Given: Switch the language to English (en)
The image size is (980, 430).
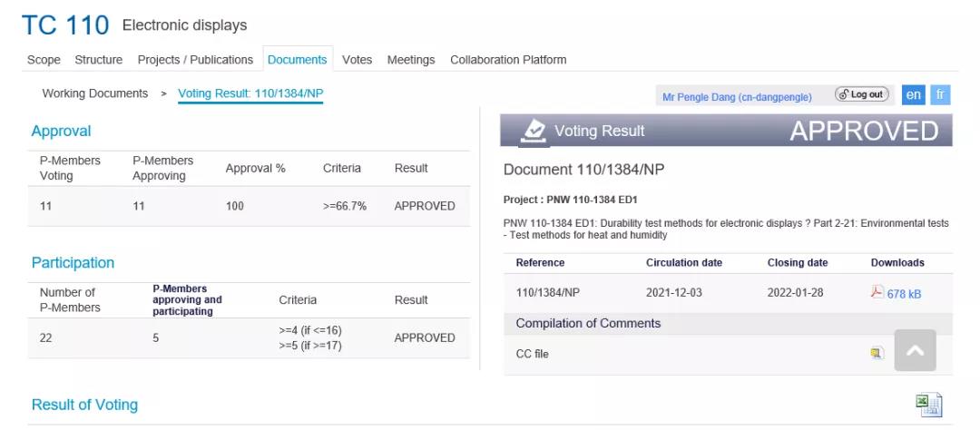Looking at the screenshot, I should [x=914, y=94].
